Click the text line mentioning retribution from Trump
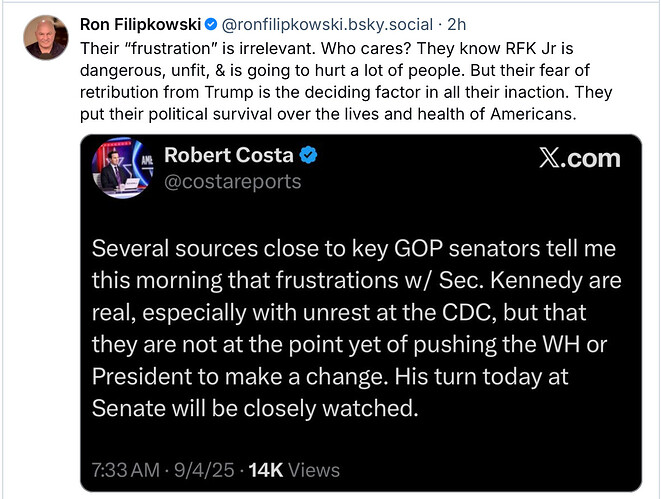The height and width of the screenshot is (499, 661). point(346,92)
